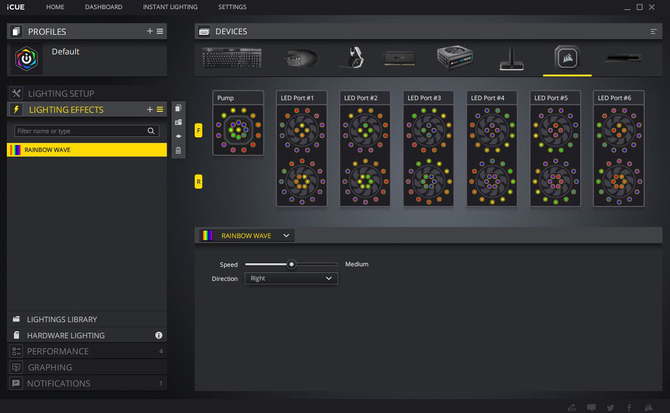This screenshot has width=670, height=413.
Task: Select the power supply unit device
Action: 455,57
